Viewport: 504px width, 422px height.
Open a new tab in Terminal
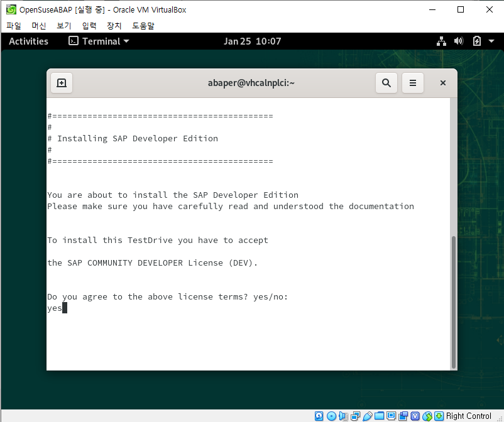(x=62, y=83)
